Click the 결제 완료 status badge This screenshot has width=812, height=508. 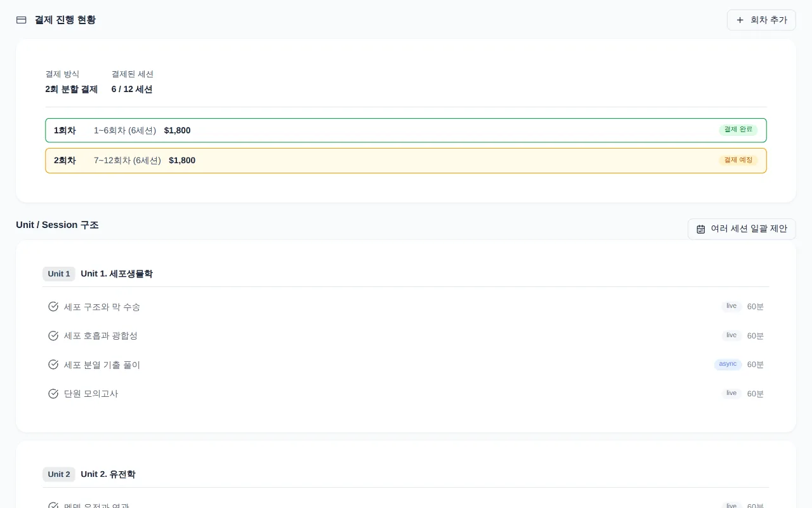pos(738,130)
